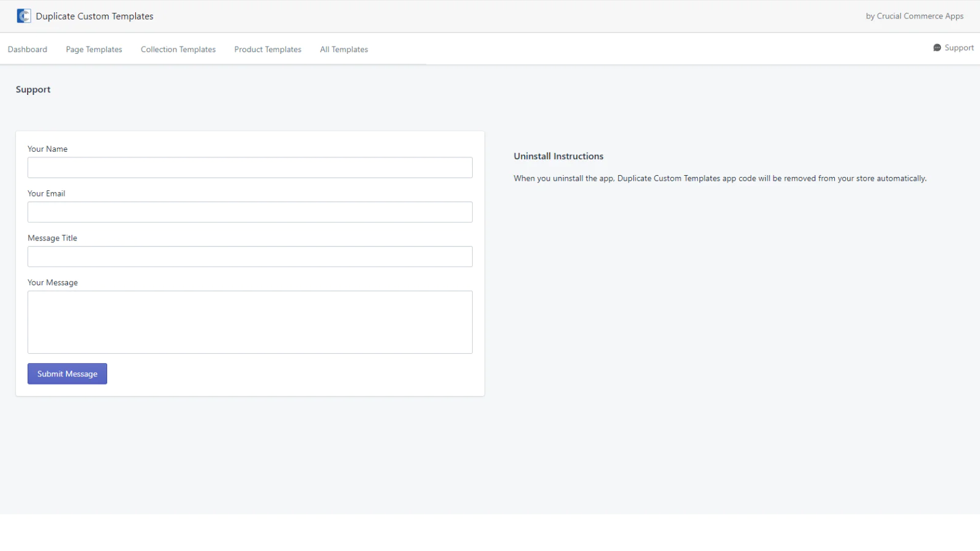This screenshot has width=980, height=551.
Task: Click the Message Title field label
Action: [52, 238]
